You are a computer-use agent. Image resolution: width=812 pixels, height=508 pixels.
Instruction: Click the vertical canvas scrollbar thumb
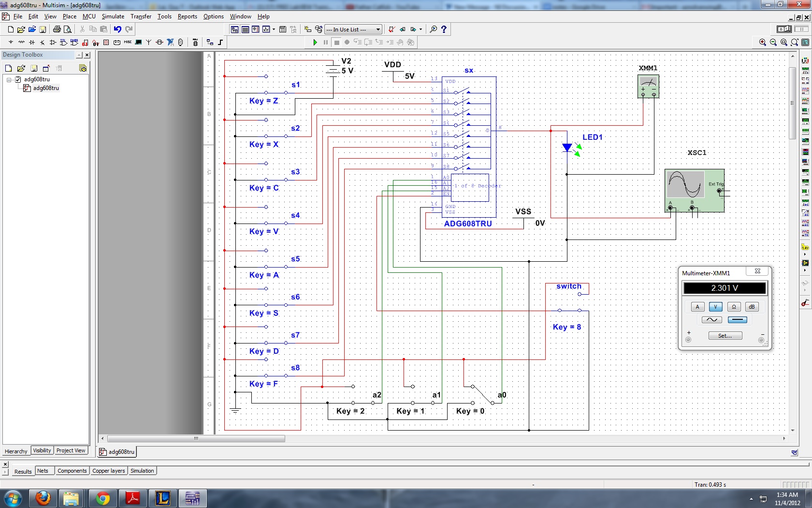coord(792,103)
